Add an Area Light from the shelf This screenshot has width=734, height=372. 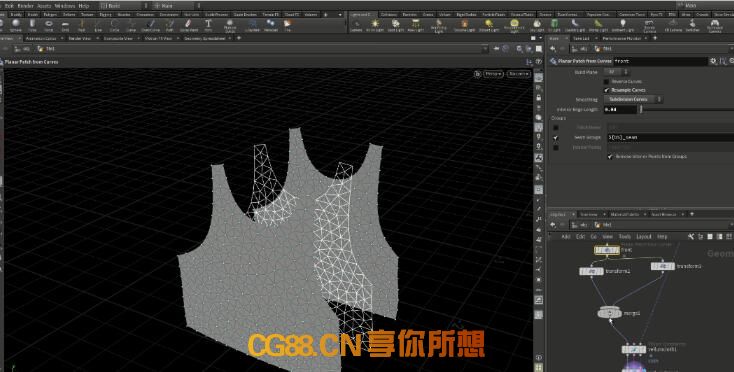coord(416,25)
